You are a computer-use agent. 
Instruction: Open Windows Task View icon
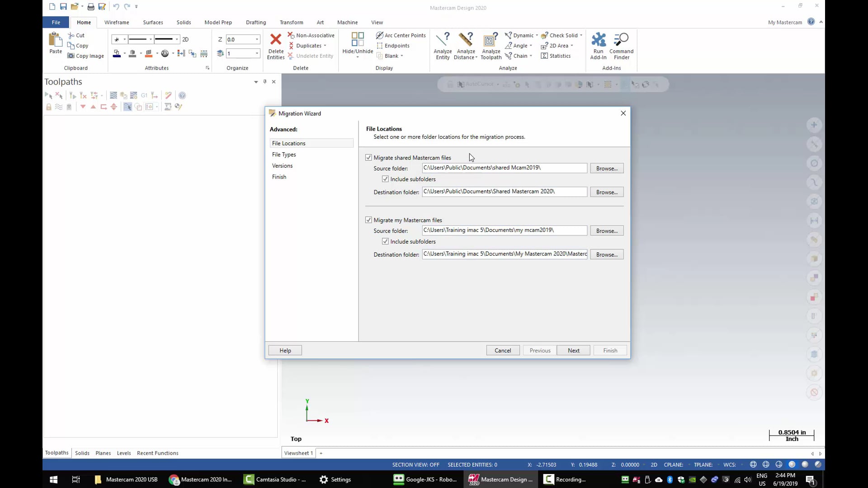[76, 479]
